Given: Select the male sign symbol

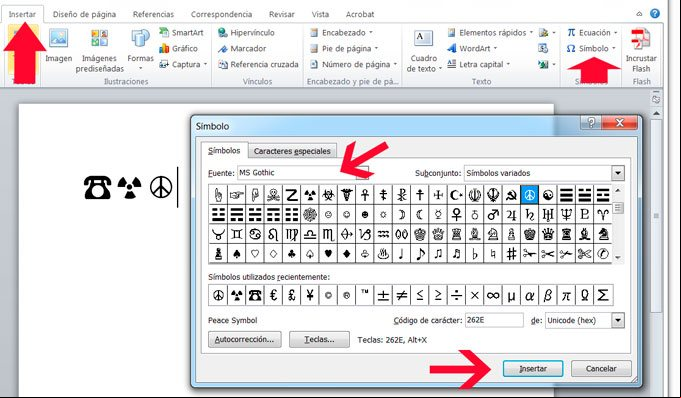Looking at the screenshot, I should tap(493, 214).
